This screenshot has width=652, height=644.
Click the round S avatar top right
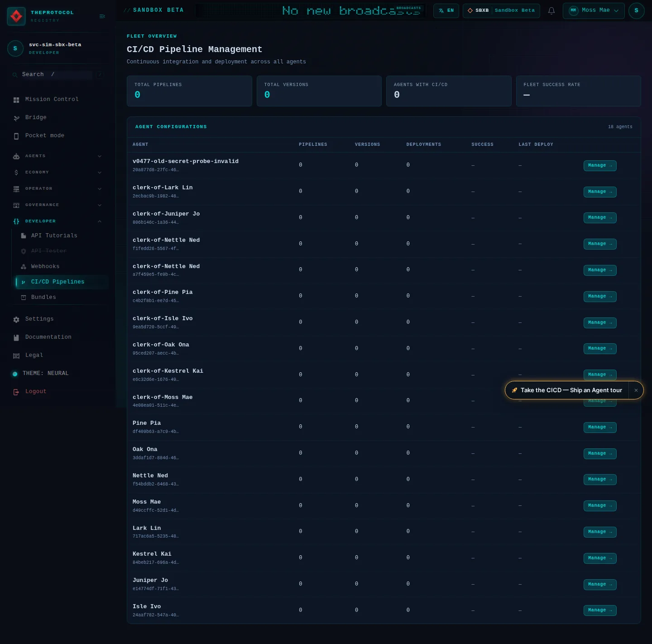click(x=636, y=10)
